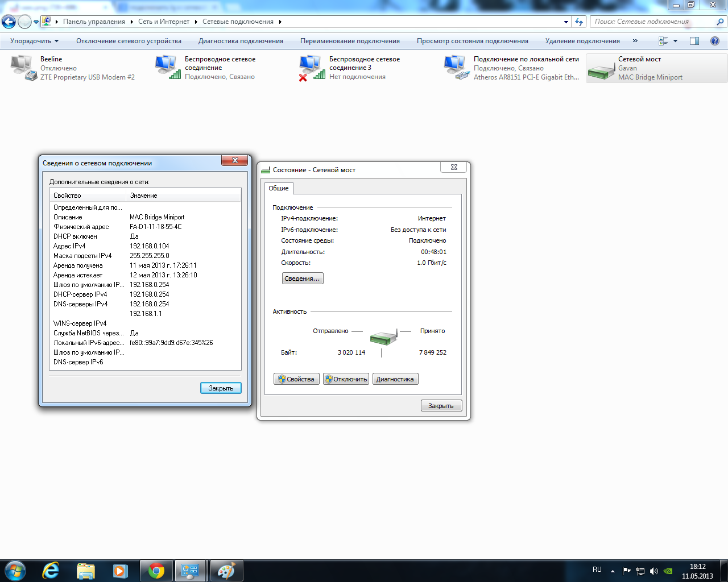The width and height of the screenshot is (728, 582).
Task: Open the Сведения... details button
Action: [303, 278]
